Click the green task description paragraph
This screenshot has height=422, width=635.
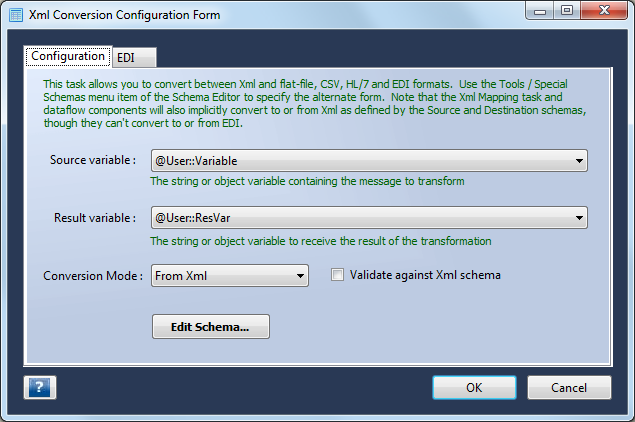click(315, 103)
